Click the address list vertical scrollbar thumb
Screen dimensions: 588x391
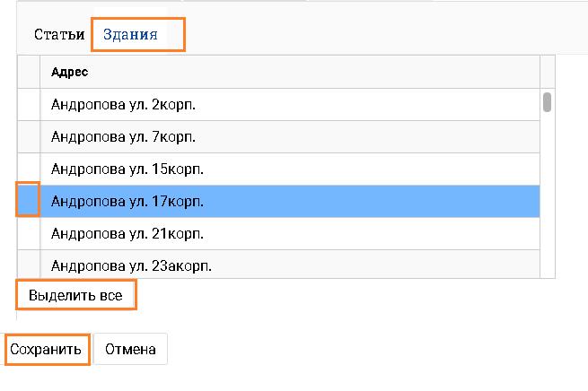pyautogui.click(x=547, y=101)
